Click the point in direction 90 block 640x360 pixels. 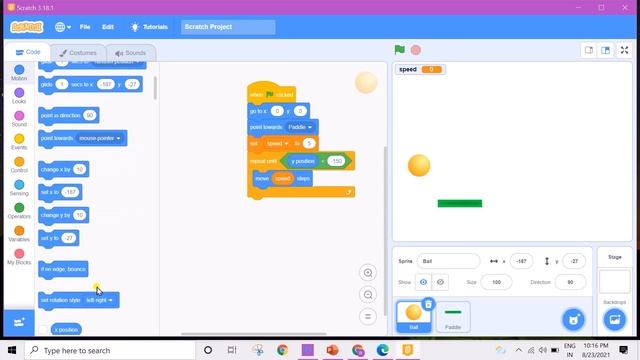click(69, 116)
